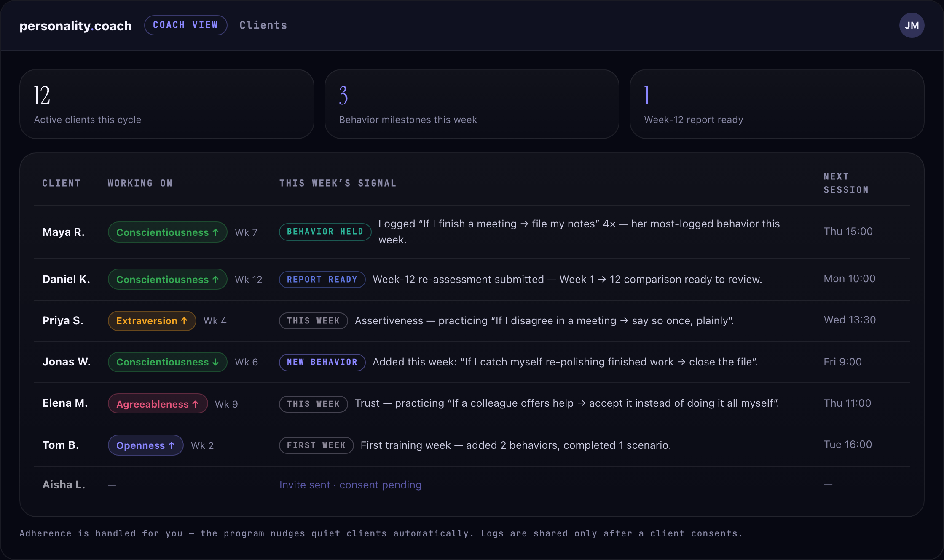Image resolution: width=944 pixels, height=560 pixels.
Task: Open the Active clients this cycle card
Action: (167, 104)
